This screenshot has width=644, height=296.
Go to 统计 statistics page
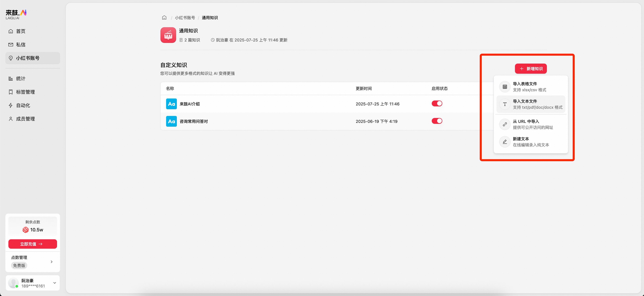click(x=21, y=79)
